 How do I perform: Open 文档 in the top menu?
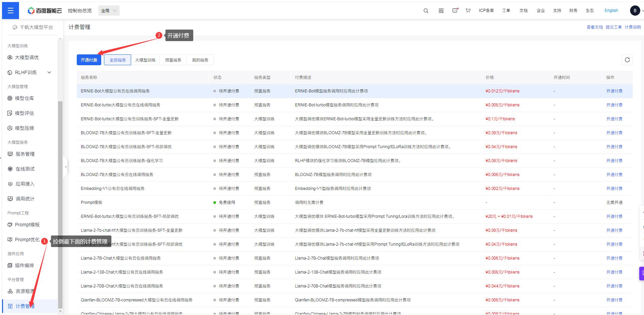[x=523, y=11]
